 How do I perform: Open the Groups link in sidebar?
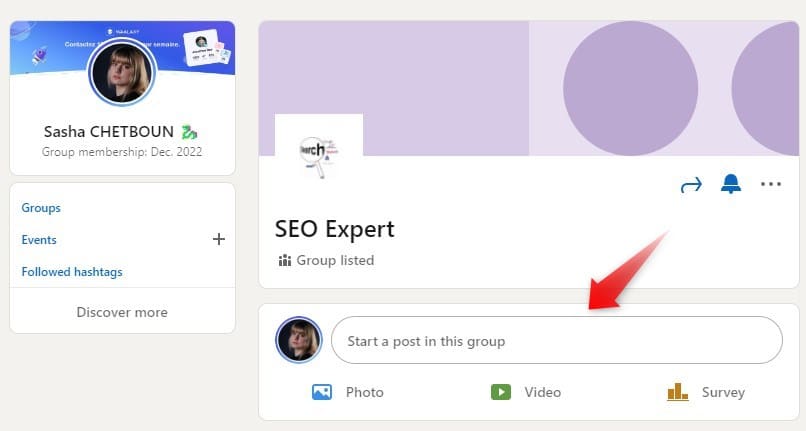click(41, 208)
